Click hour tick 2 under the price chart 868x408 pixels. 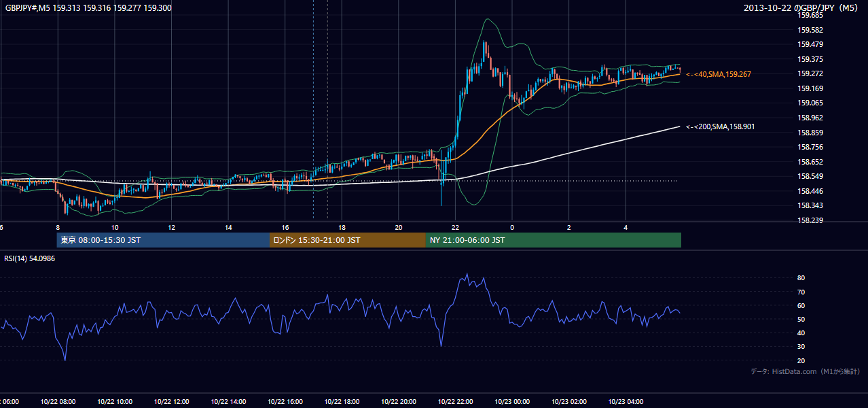coord(568,227)
